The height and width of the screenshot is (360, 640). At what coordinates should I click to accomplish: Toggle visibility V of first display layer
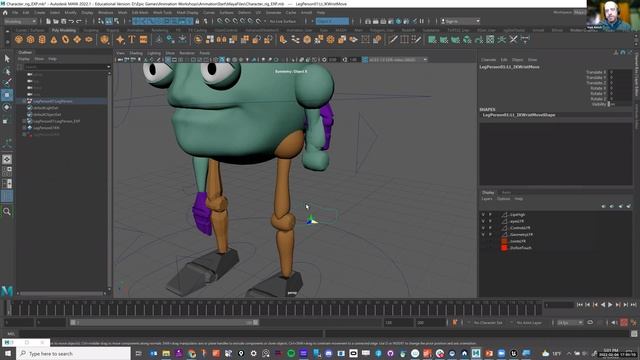pyautogui.click(x=483, y=214)
